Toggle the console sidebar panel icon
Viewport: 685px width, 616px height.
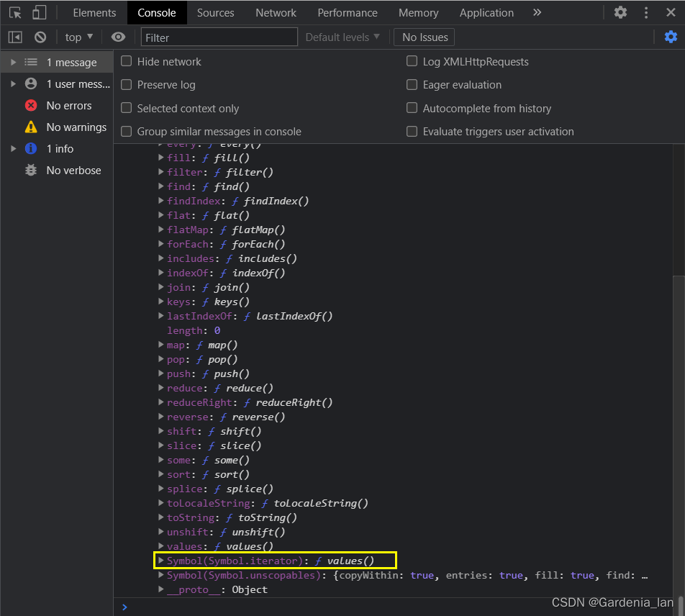point(15,37)
